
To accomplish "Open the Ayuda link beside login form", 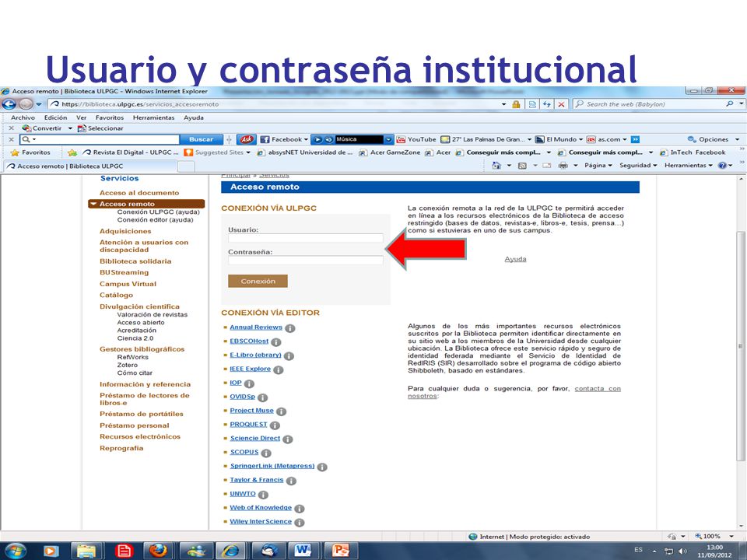I will pos(515,259).
